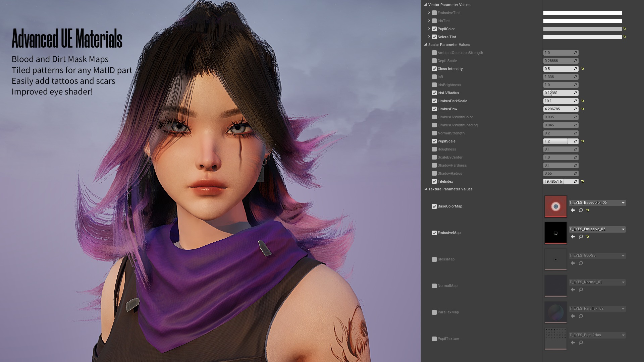Uncheck Sclera Tint parameter override
The image size is (644, 362).
click(x=434, y=37)
